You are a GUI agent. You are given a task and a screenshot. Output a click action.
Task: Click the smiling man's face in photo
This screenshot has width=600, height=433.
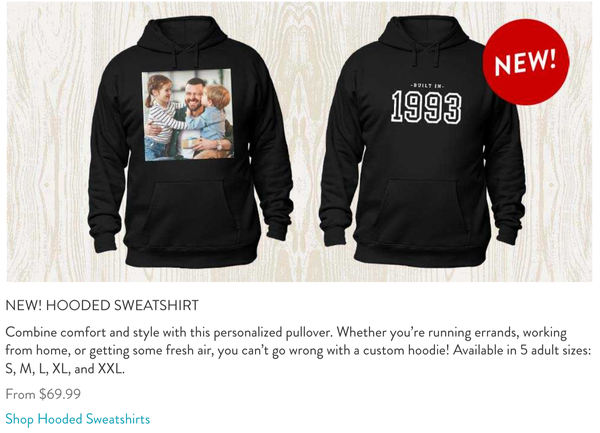[194, 96]
